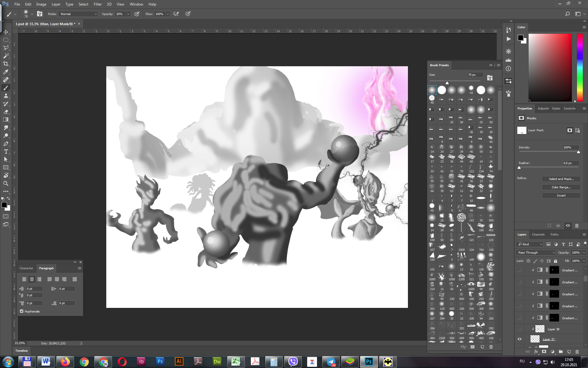Select the Crop tool
This screenshot has height=368, width=588.
[x=6, y=64]
